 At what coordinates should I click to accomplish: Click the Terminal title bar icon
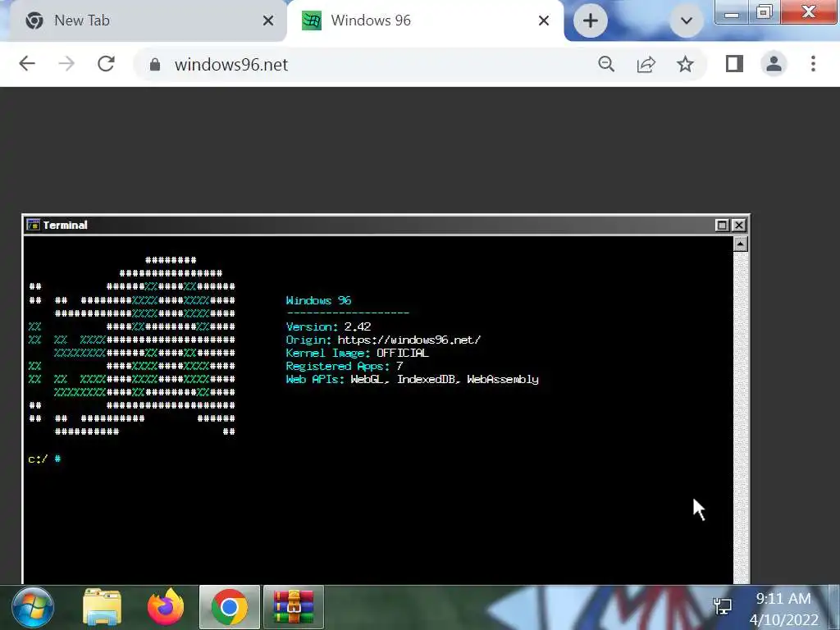tap(33, 225)
